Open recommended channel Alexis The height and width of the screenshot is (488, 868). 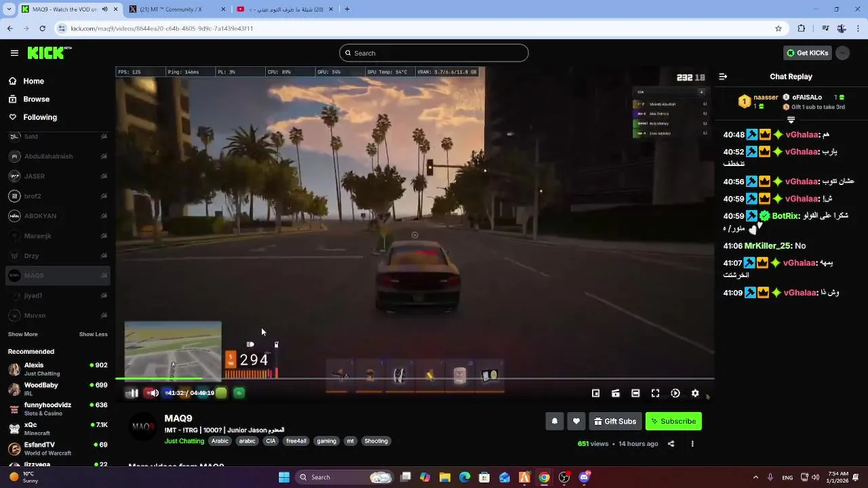(x=58, y=369)
